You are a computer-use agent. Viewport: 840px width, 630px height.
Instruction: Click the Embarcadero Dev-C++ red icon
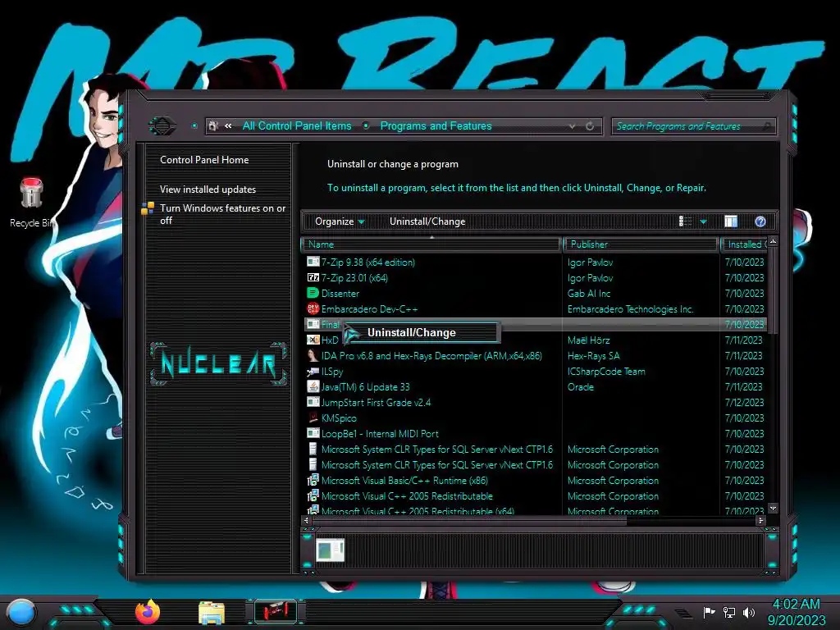tap(313, 308)
